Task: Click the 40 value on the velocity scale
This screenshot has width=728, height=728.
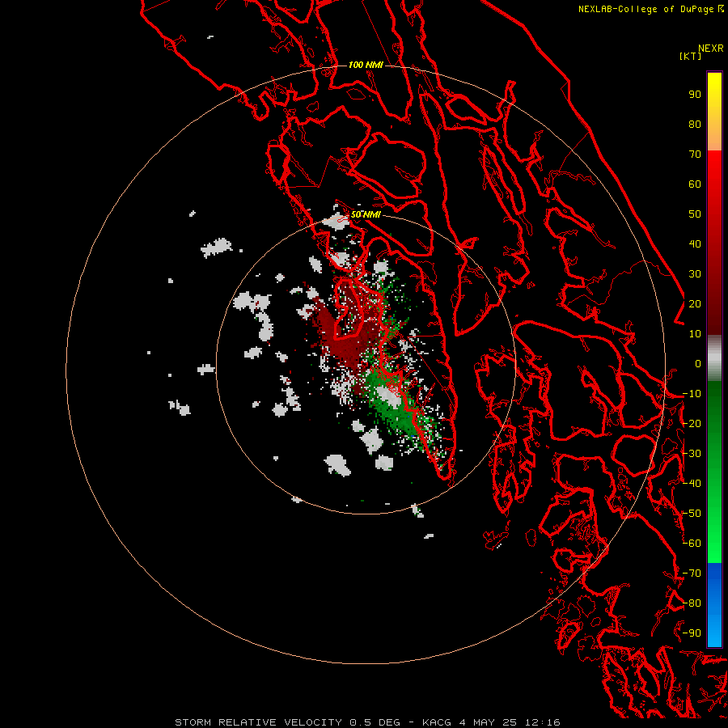Action: point(695,244)
